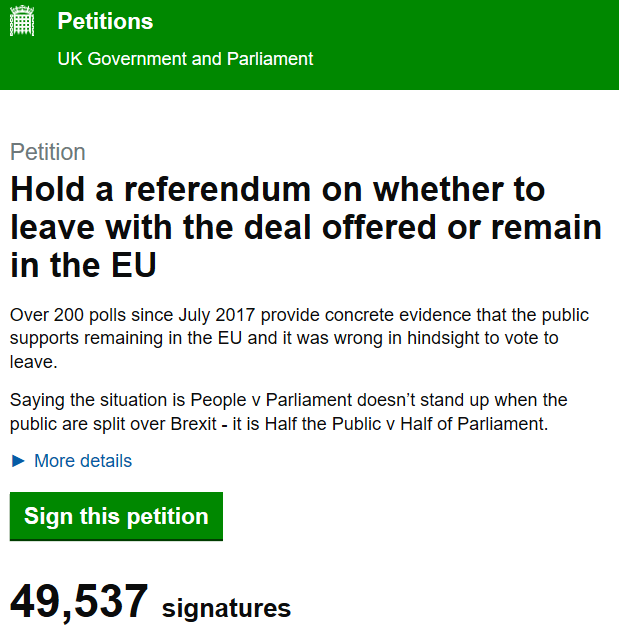Open the Petitions home link

[105, 22]
